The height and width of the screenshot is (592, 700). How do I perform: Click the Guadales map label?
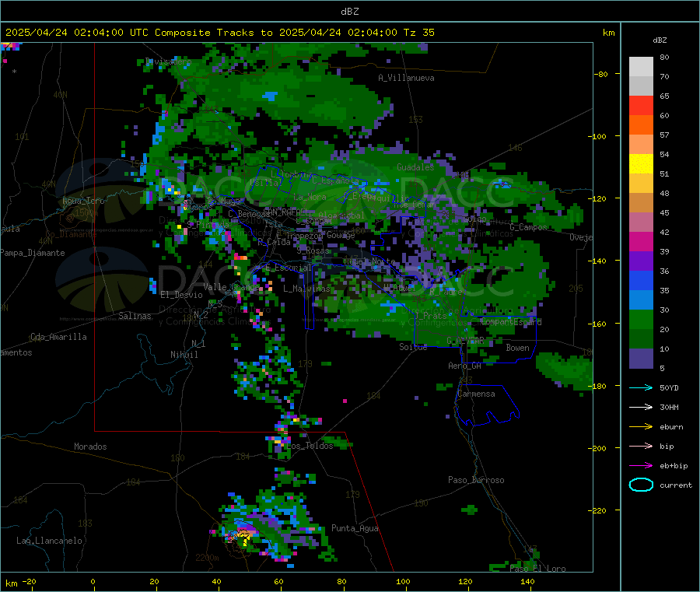pyautogui.click(x=415, y=167)
